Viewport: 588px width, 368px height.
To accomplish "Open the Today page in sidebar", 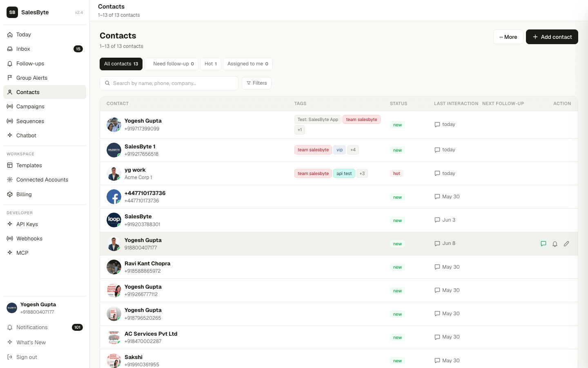I will pos(45,35).
